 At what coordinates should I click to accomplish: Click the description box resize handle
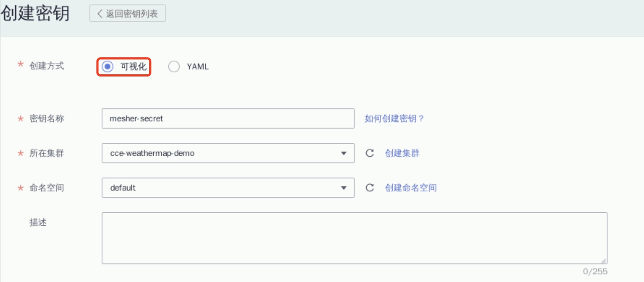(603, 261)
